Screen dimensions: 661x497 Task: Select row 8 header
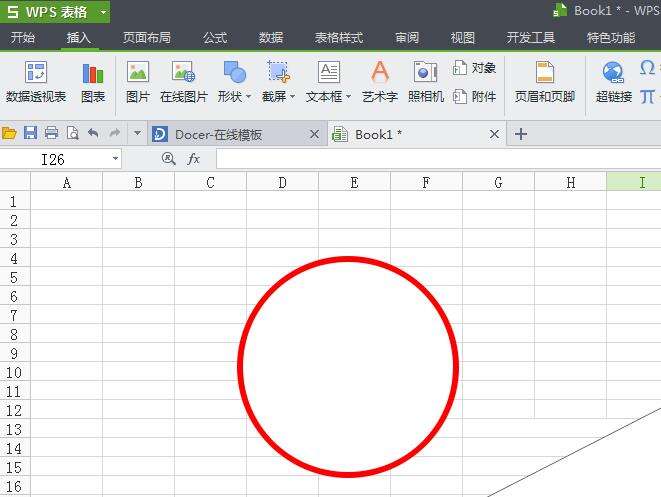15,334
